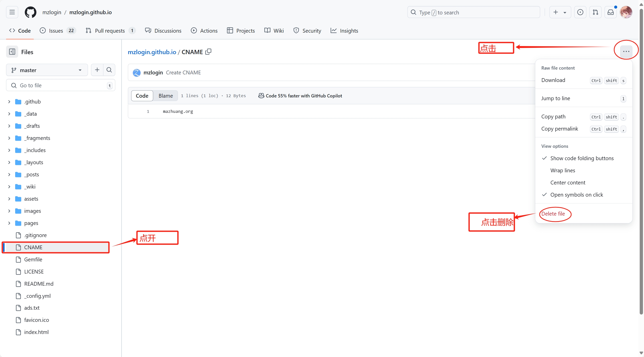Search files with the magnifier button
644x357 pixels.
click(x=109, y=70)
